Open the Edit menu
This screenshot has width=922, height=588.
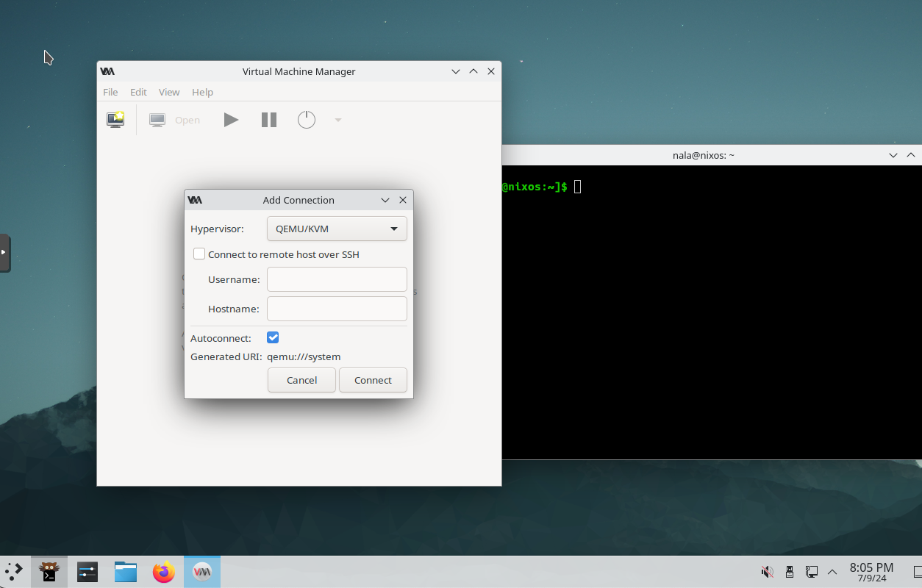[x=138, y=92]
